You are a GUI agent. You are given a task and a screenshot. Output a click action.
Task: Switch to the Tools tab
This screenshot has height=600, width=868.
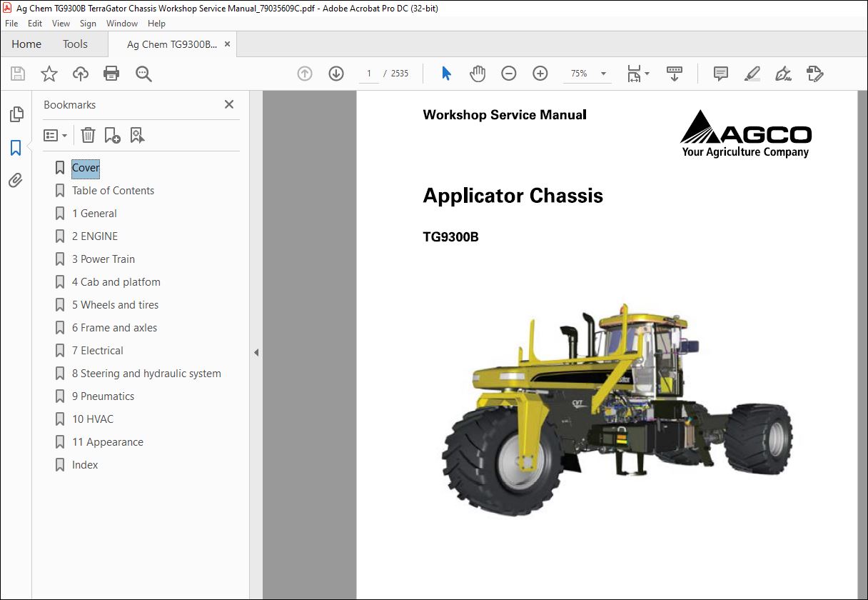point(75,44)
